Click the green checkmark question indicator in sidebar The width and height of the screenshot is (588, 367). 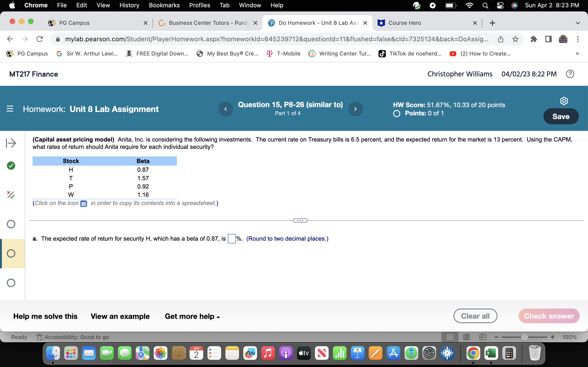coord(11,166)
